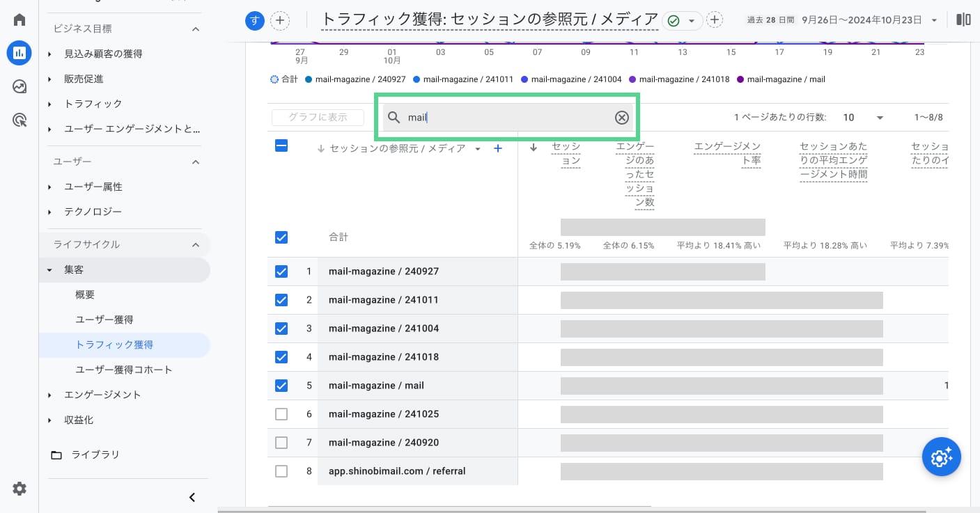Open the Explore icon in sidebar
Image resolution: width=980 pixels, height=513 pixels.
click(x=20, y=86)
